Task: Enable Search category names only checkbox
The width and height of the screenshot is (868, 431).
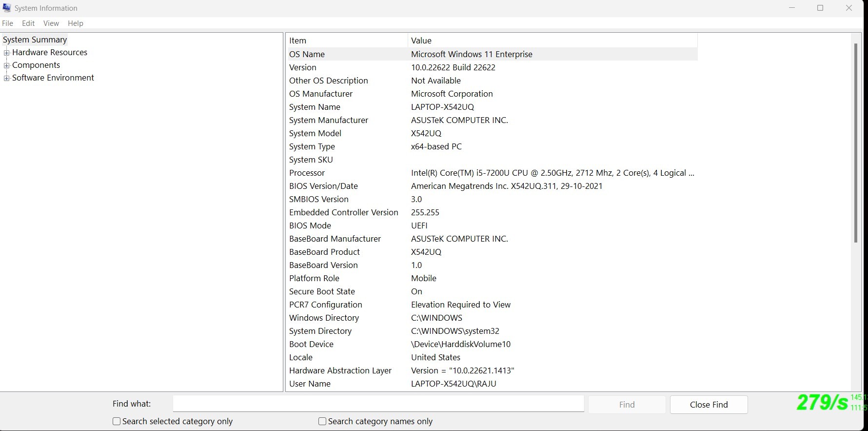Action: (x=322, y=421)
